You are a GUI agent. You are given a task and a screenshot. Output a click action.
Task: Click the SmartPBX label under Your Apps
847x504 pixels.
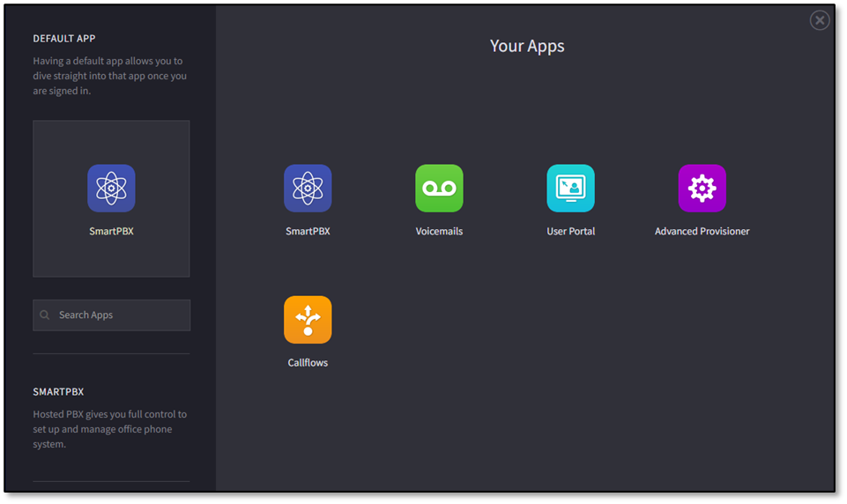pos(308,231)
